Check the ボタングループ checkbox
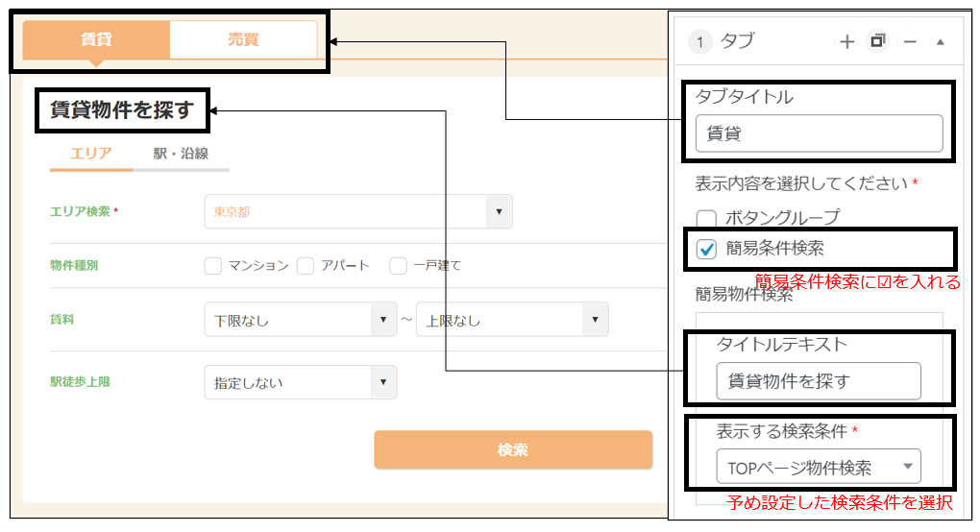980x532 pixels. pyautogui.click(x=706, y=219)
